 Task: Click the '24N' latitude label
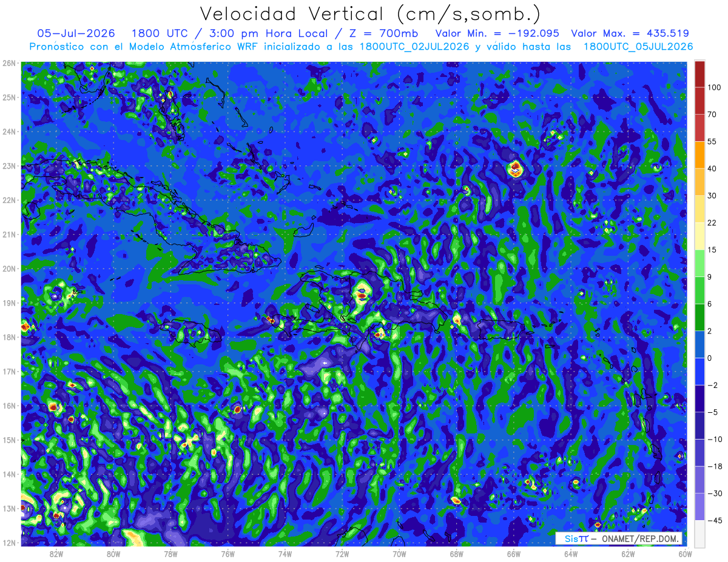9,132
